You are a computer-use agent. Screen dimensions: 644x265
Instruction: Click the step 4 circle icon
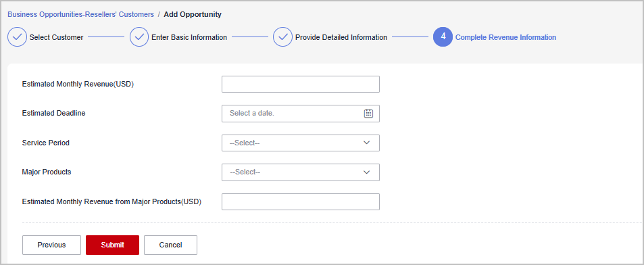click(443, 37)
